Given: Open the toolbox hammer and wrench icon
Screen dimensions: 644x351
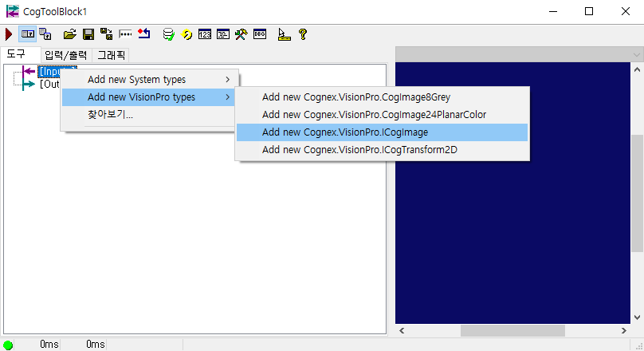Looking at the screenshot, I should 241,34.
